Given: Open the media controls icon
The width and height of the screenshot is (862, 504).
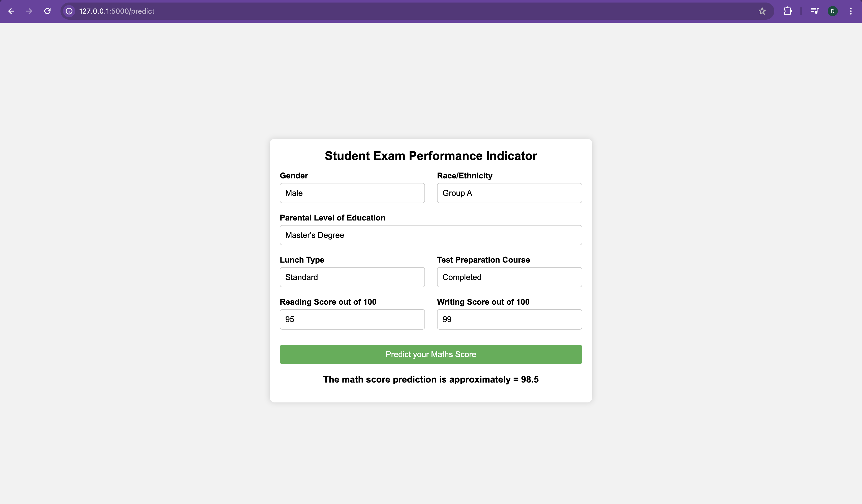Looking at the screenshot, I should click(814, 11).
